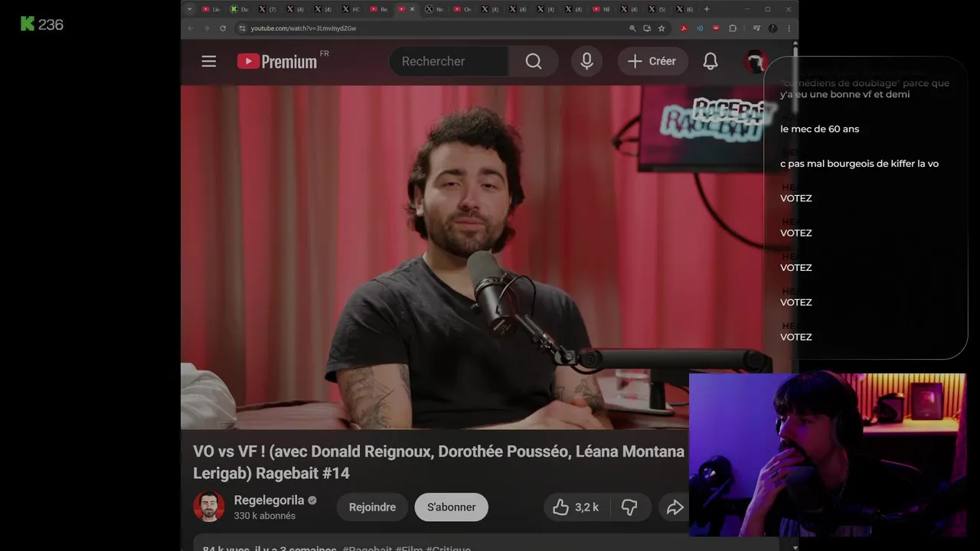Click chat message about 'kiffer la vo'
The image size is (980, 551).
click(859, 164)
